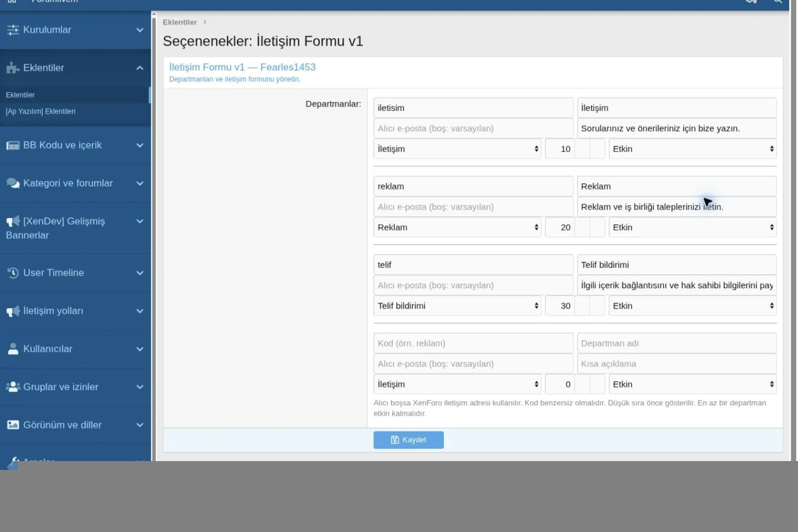The height and width of the screenshot is (532, 798).
Task: Click the [XenDev] Gelişmiş Bannerlar megaphone icon
Action: click(x=13, y=221)
